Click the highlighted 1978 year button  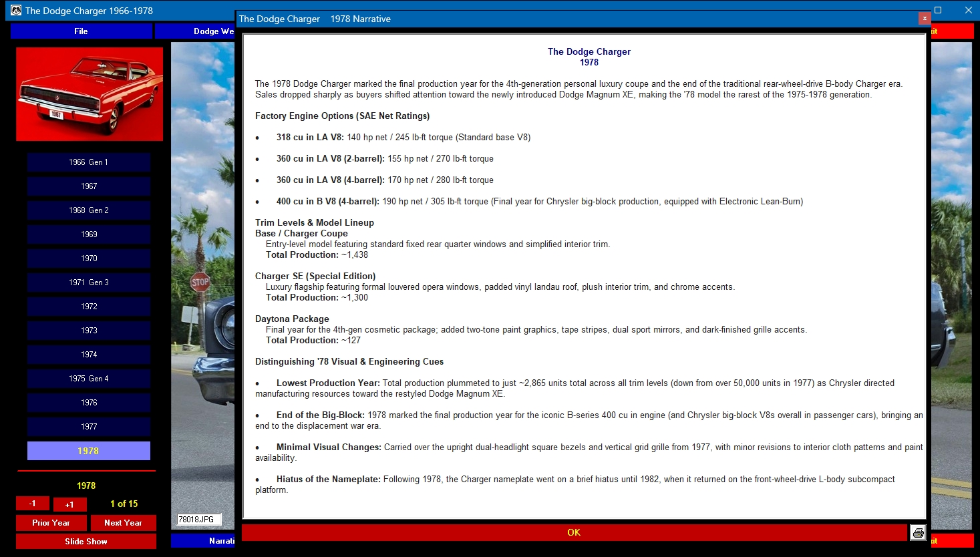[x=89, y=451]
